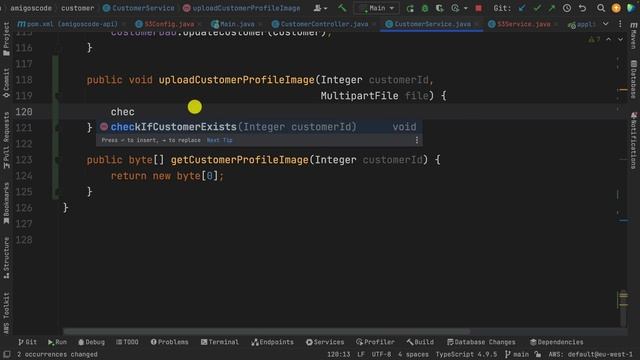640x360 pixels.
Task: Open the TODO tool window
Action: 127,342
